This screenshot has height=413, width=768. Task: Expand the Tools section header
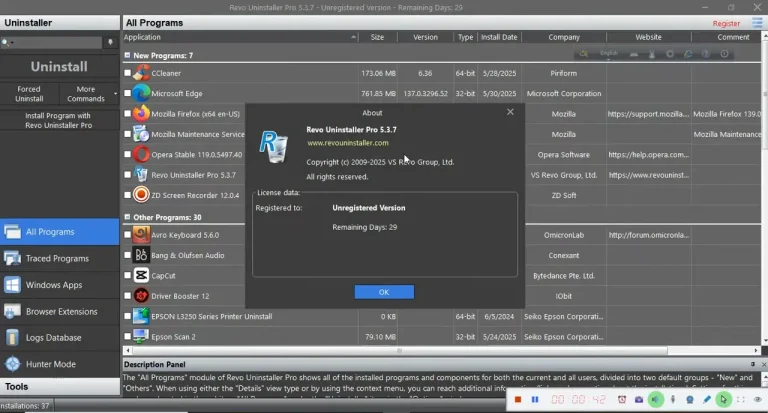pyautogui.click(x=60, y=387)
